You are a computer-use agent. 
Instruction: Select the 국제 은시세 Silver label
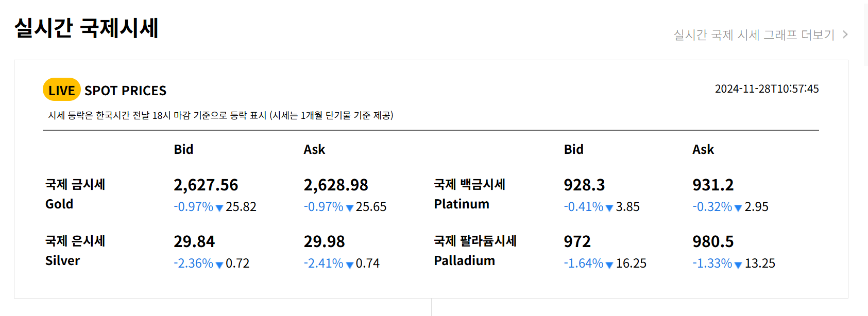(75, 251)
